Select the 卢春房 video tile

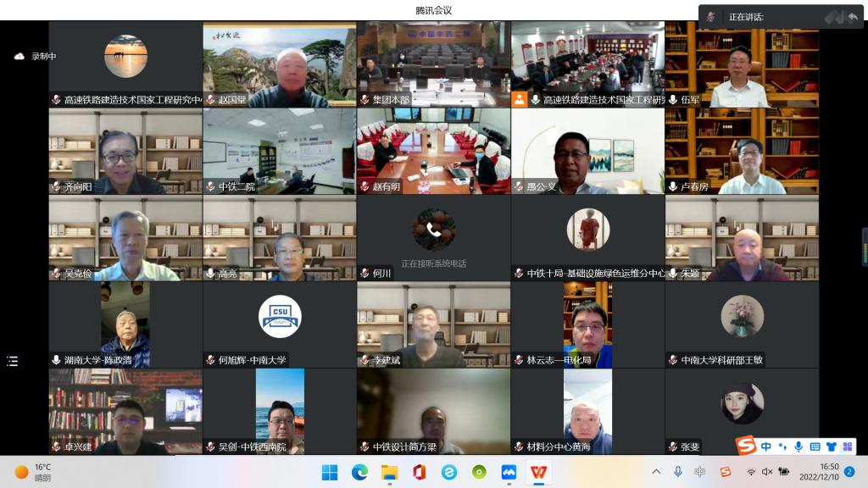[x=742, y=151]
